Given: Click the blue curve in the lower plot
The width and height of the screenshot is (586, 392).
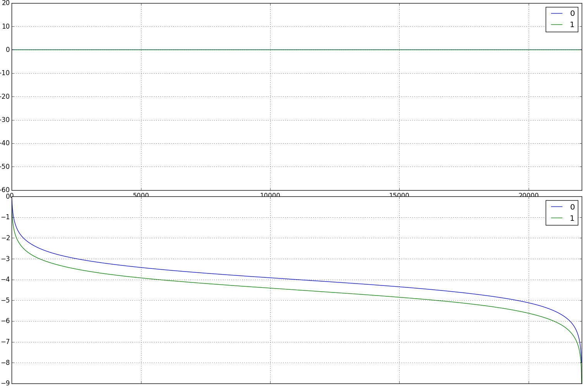Looking at the screenshot, I should 270,278.
